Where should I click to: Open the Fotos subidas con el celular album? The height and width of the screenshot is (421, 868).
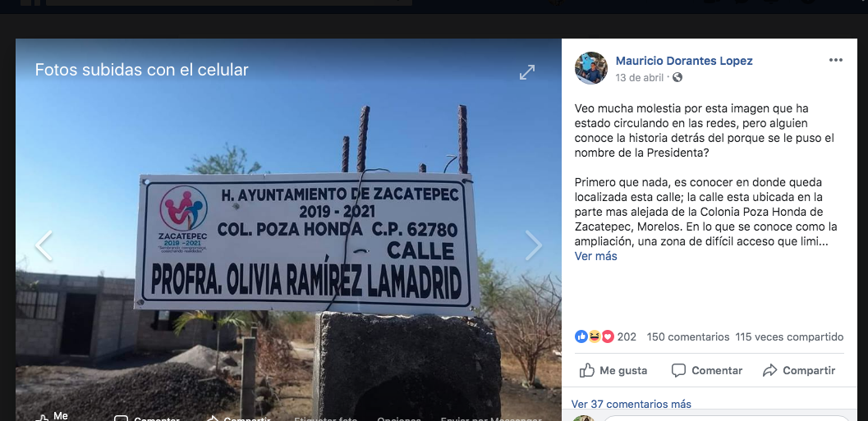(x=142, y=70)
